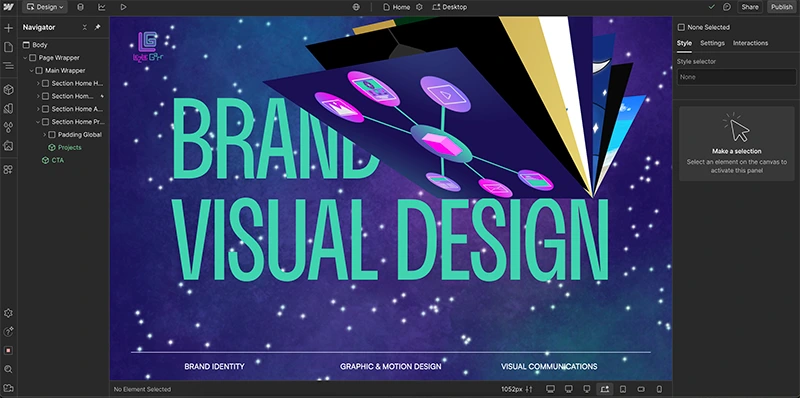Open site Settings gear in left sidebar
This screenshot has height=398, width=800.
click(x=8, y=313)
